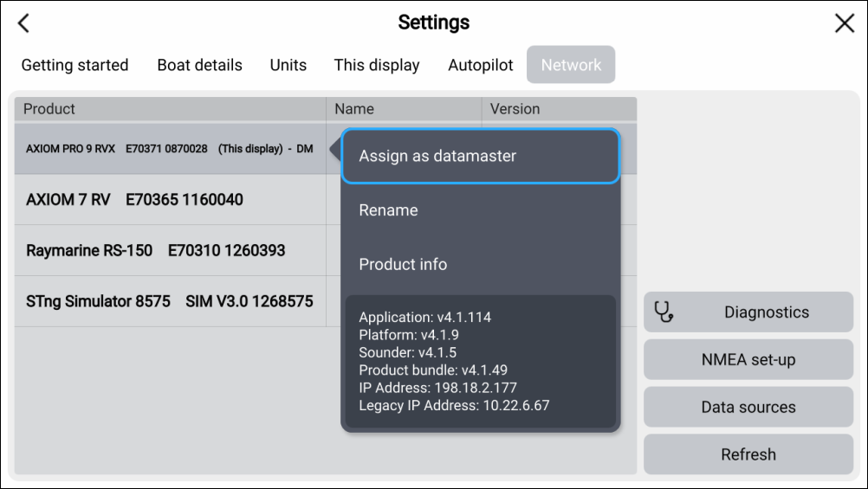Open the Units tab
This screenshot has width=868, height=489.
288,65
